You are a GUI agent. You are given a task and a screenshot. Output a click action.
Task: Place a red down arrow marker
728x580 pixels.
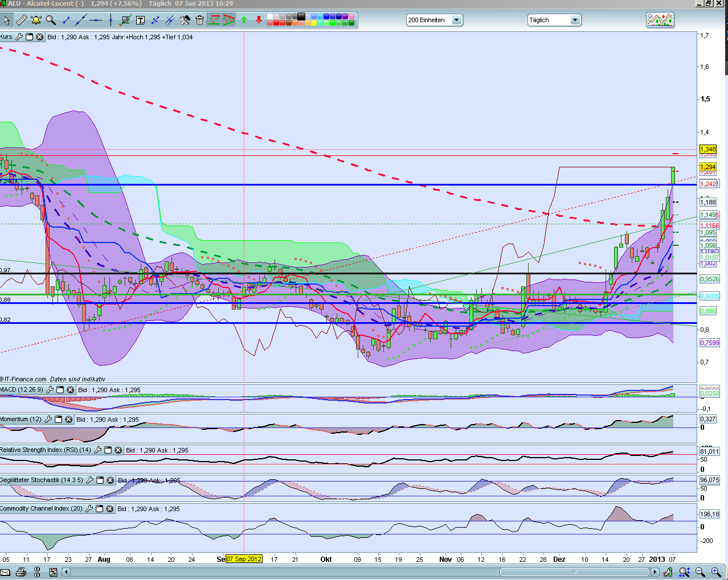[259, 20]
